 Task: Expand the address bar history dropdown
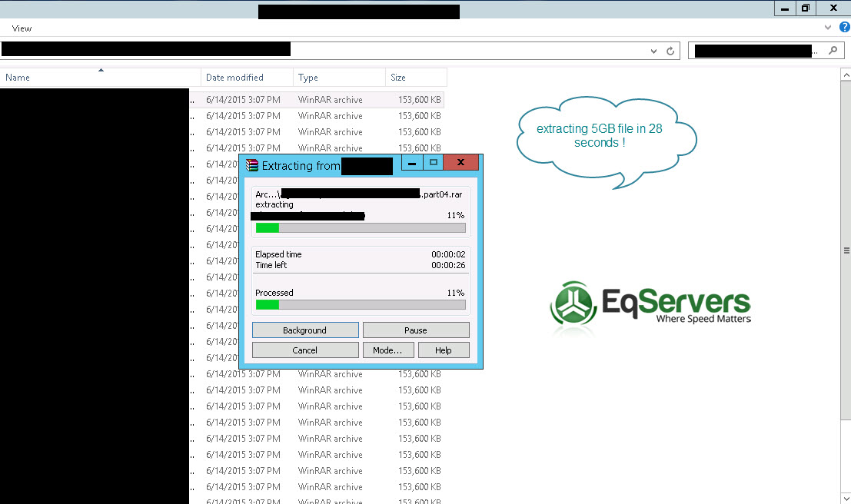[653, 51]
